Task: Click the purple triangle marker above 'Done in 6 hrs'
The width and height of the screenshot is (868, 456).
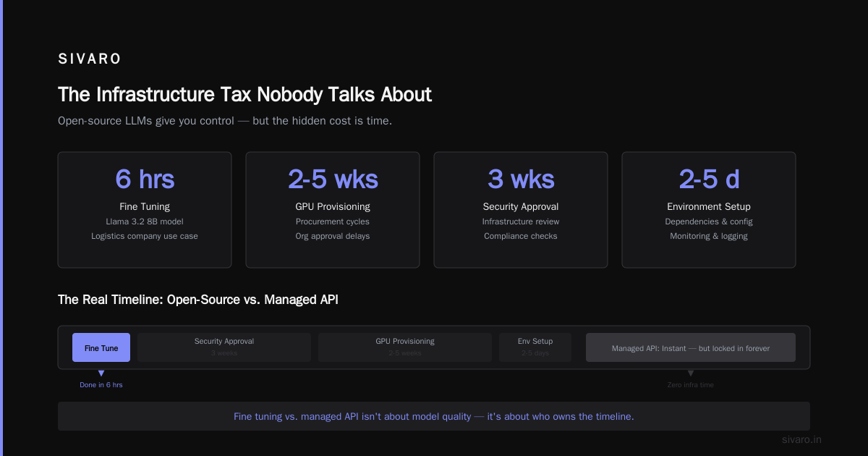Action: coord(101,373)
